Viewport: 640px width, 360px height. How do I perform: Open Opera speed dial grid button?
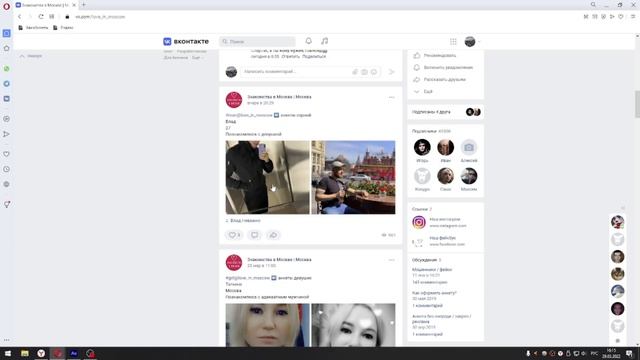(x=51, y=17)
